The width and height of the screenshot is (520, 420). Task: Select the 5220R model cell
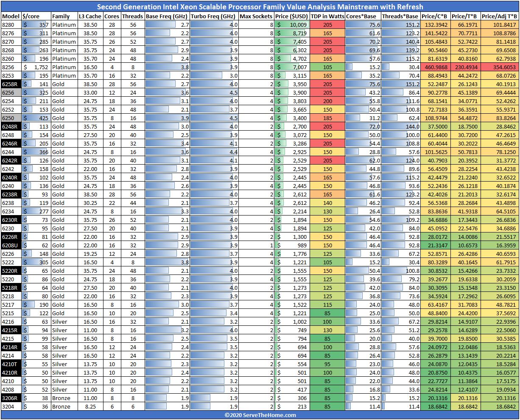11,271
